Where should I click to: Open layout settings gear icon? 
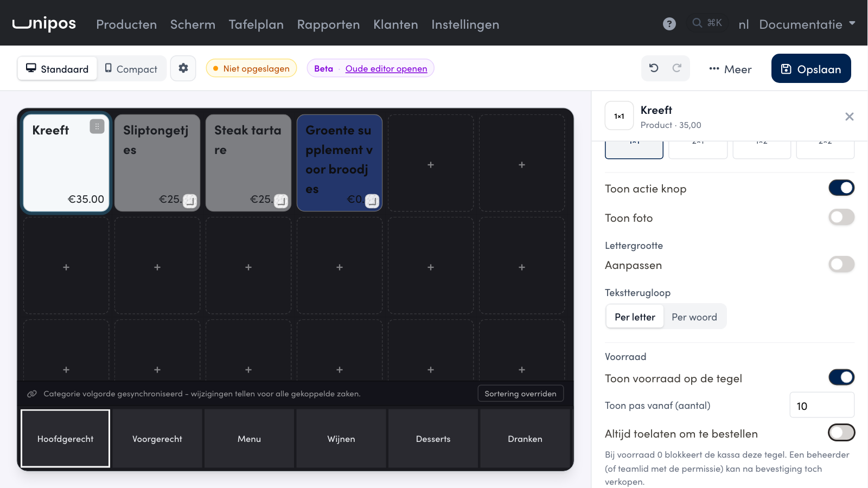pos(183,68)
